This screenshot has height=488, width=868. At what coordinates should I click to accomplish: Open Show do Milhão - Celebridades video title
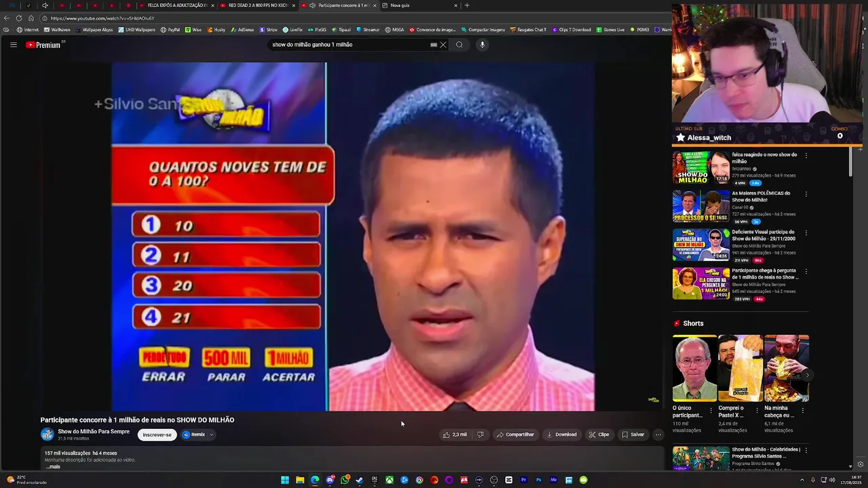click(x=766, y=453)
